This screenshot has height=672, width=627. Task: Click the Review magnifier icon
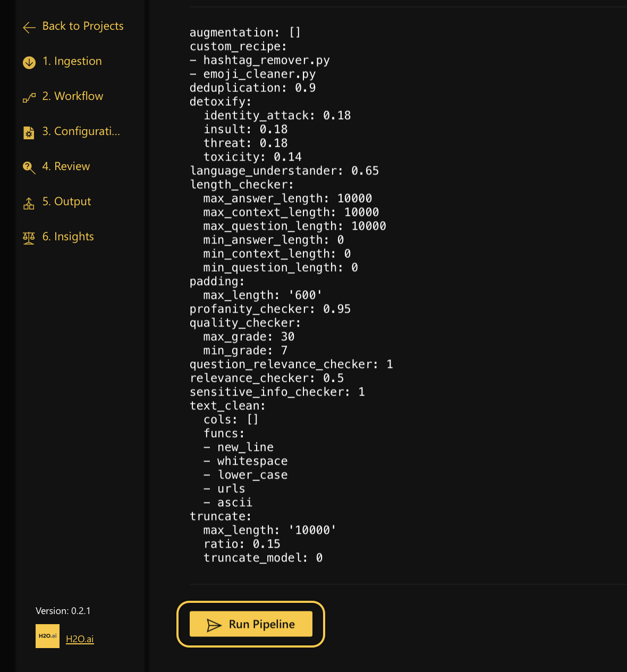[x=29, y=167]
